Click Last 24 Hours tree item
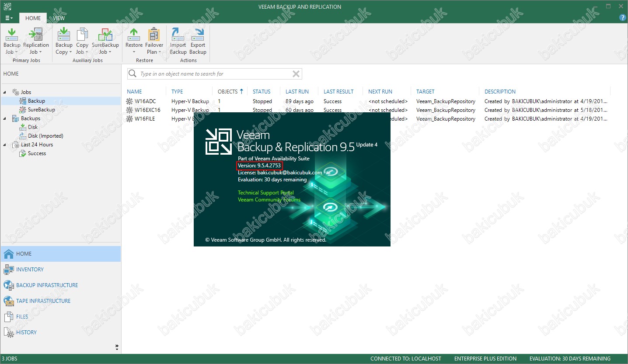 pos(37,145)
